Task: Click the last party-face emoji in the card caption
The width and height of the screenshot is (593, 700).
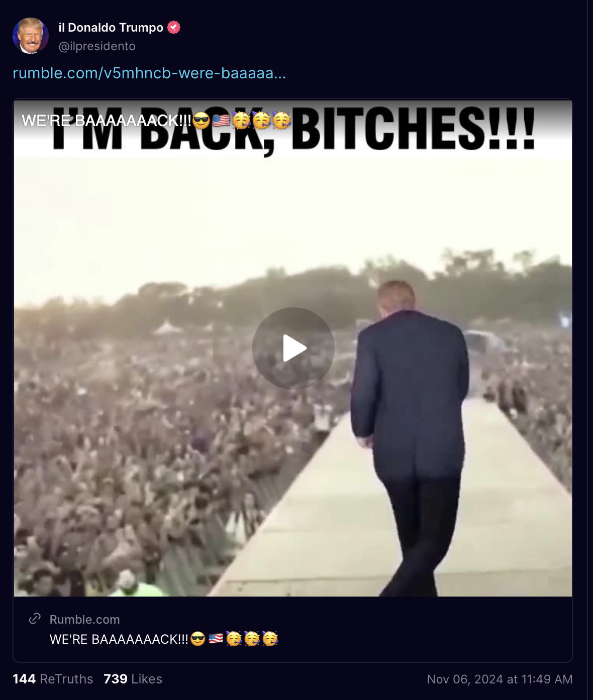Action: pos(270,639)
